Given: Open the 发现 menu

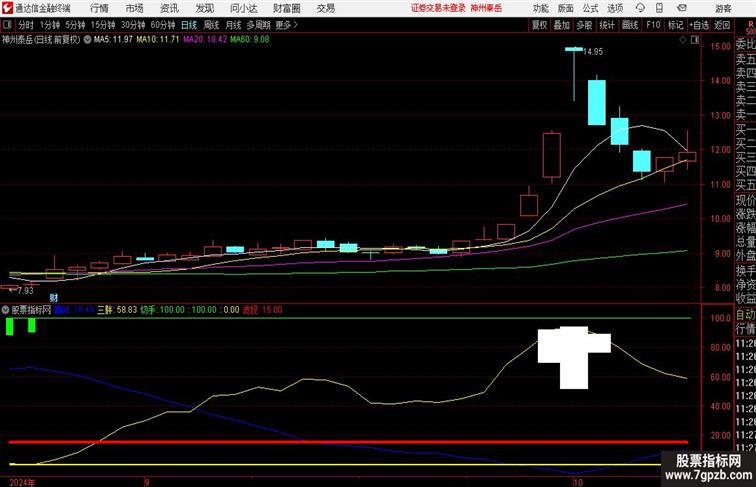Looking at the screenshot, I should coord(204,8).
